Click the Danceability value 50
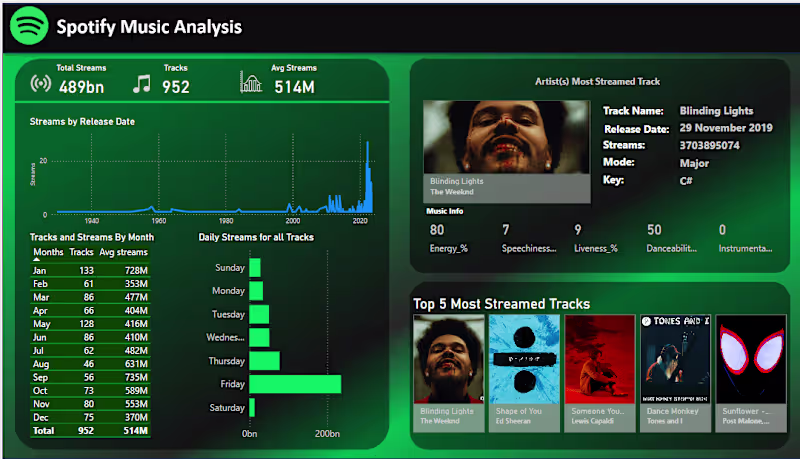The width and height of the screenshot is (800, 459). tap(654, 230)
